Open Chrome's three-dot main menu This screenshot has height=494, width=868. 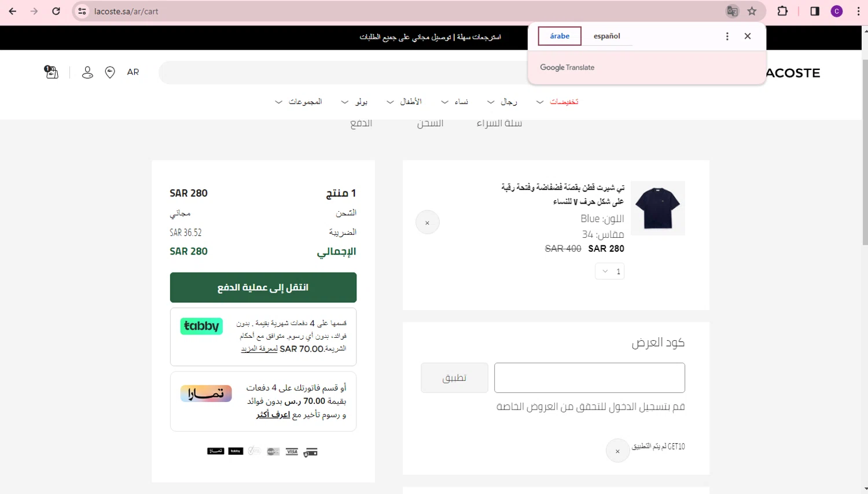[858, 11]
